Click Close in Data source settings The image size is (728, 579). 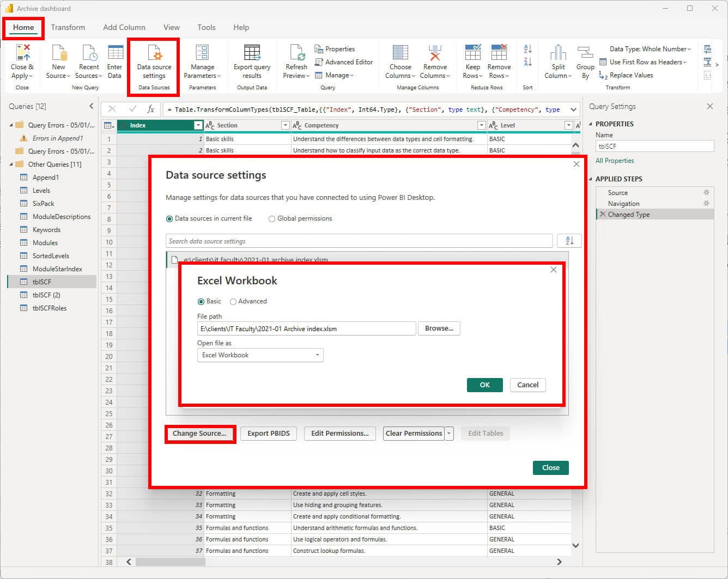tap(551, 468)
